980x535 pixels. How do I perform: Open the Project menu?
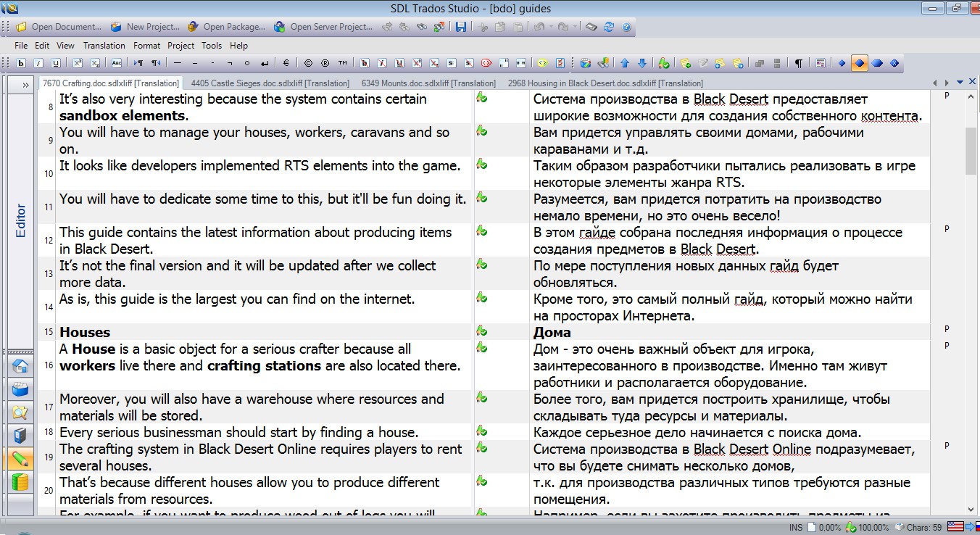tap(180, 45)
